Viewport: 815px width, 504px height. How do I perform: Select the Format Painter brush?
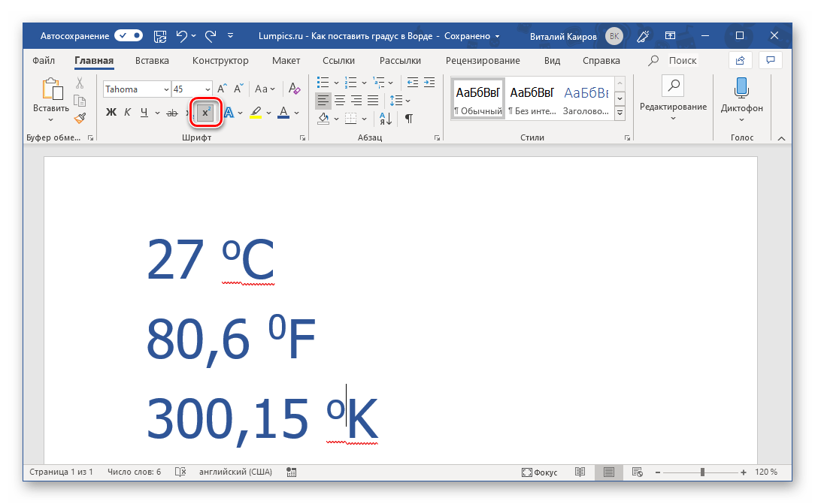[x=80, y=119]
